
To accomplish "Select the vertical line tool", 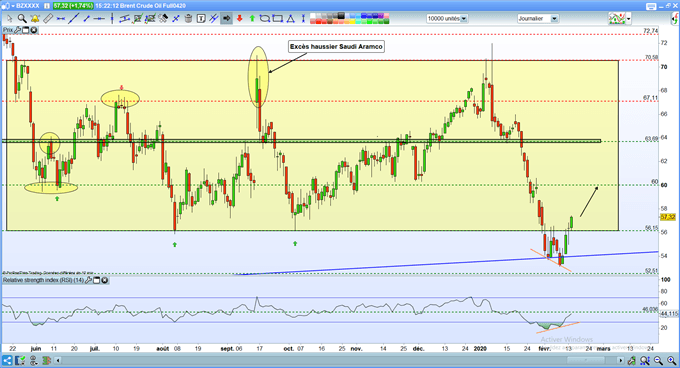I will coord(112,19).
